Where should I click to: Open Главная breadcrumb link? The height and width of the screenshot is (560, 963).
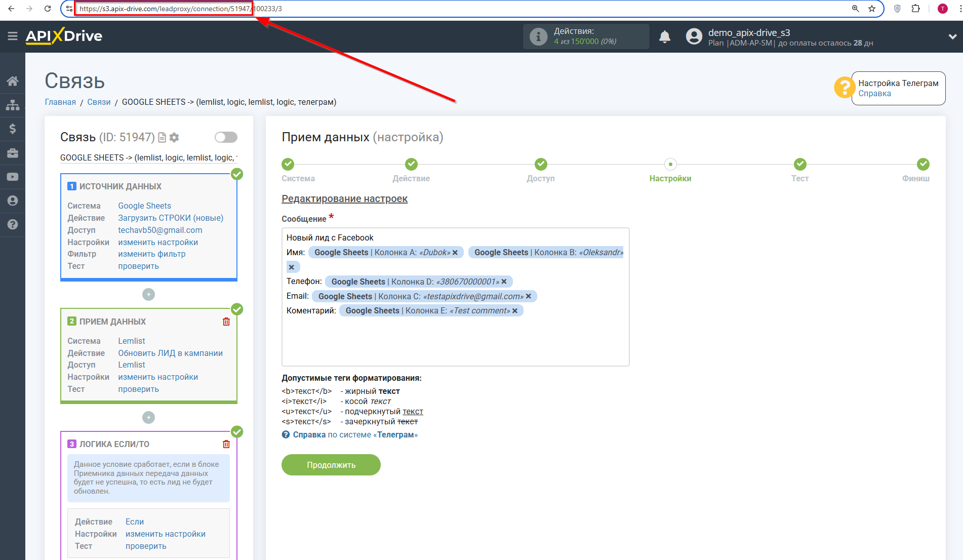coord(60,102)
